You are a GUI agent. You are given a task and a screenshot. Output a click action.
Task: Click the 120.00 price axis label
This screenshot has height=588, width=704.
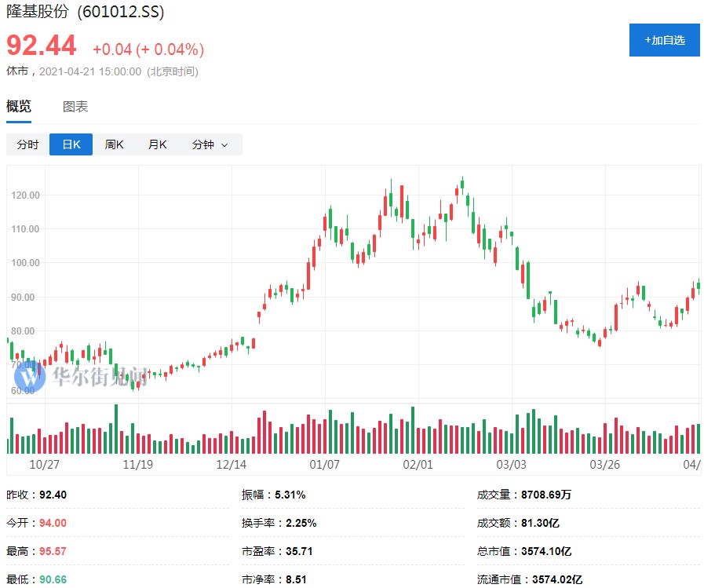[26, 195]
